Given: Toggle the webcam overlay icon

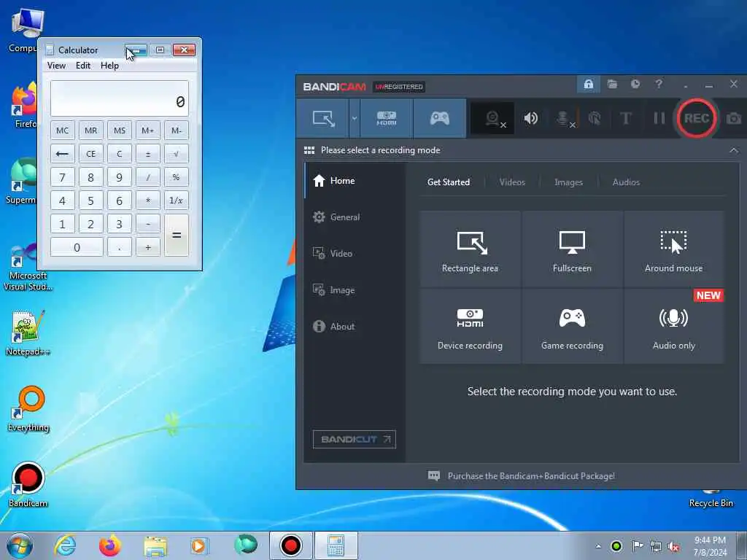Looking at the screenshot, I should coord(493,118).
